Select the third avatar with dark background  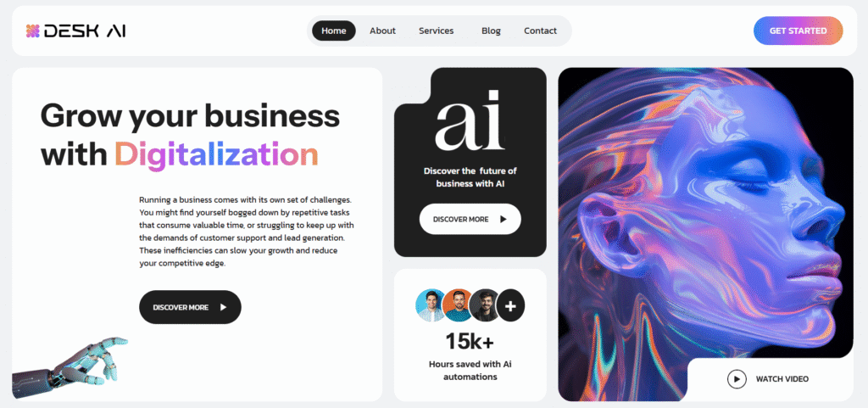click(x=483, y=305)
